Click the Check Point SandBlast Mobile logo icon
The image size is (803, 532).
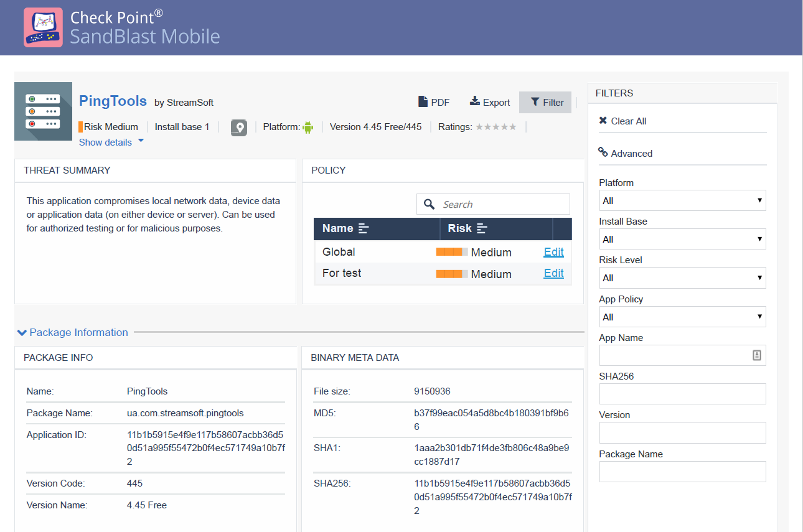coord(43,27)
